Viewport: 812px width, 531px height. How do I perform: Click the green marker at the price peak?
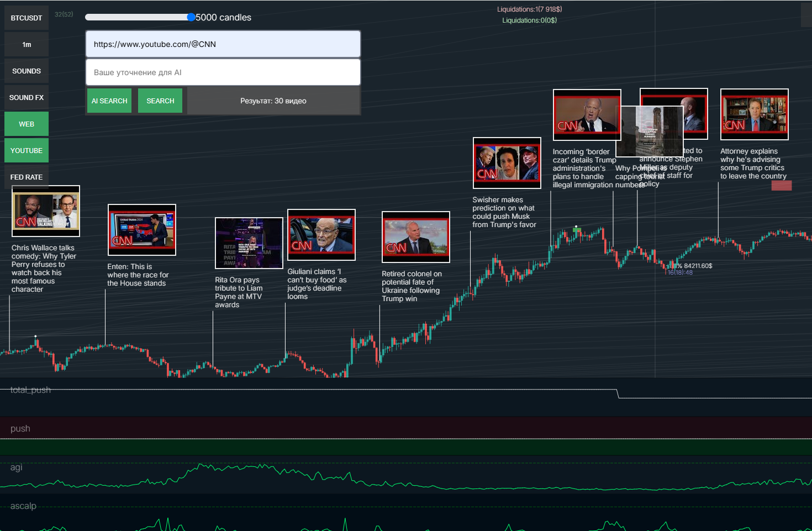(577, 230)
